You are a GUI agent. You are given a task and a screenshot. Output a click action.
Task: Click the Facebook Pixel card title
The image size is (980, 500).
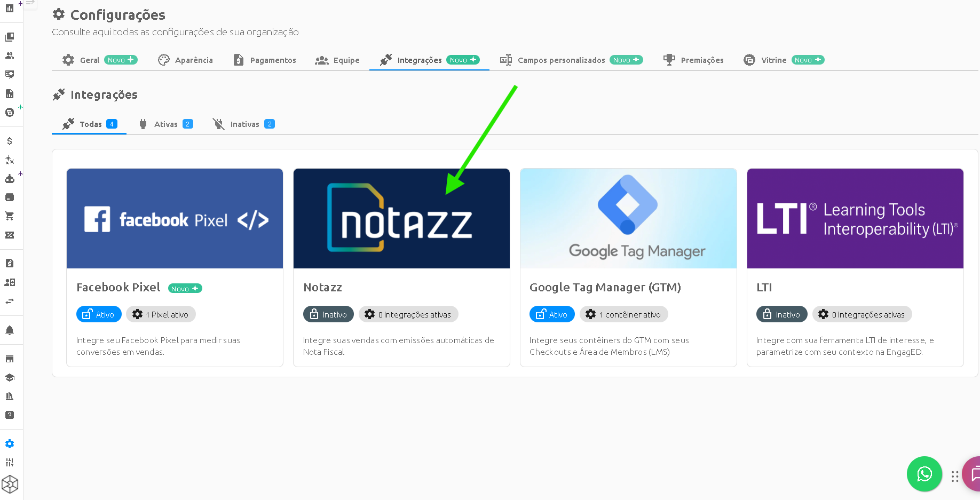pos(118,288)
